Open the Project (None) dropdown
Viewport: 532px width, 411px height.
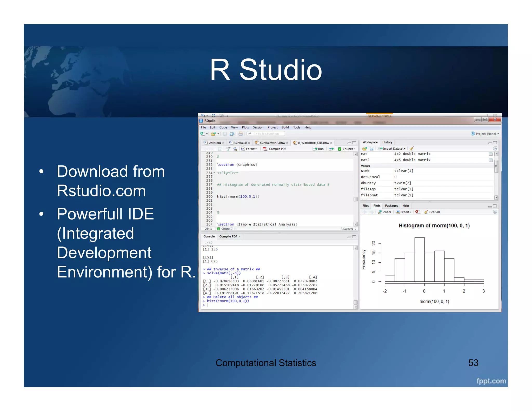(x=485, y=134)
